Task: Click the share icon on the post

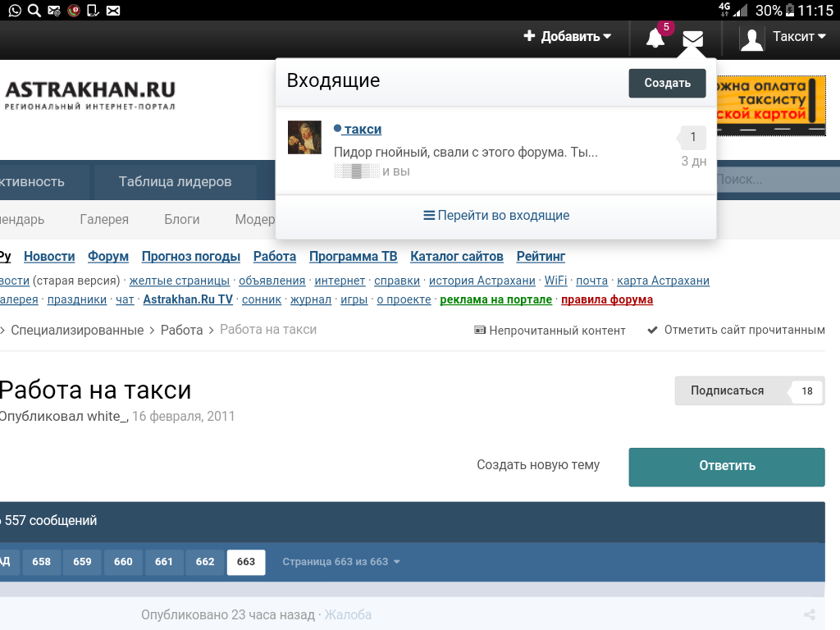Action: 810,614
